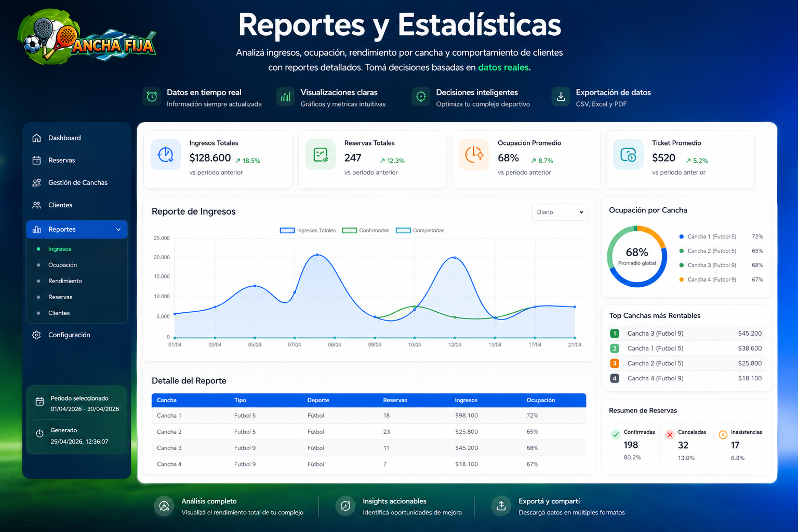Click the Cancha Fija logo
The height and width of the screenshot is (532, 798).
[x=87, y=37]
